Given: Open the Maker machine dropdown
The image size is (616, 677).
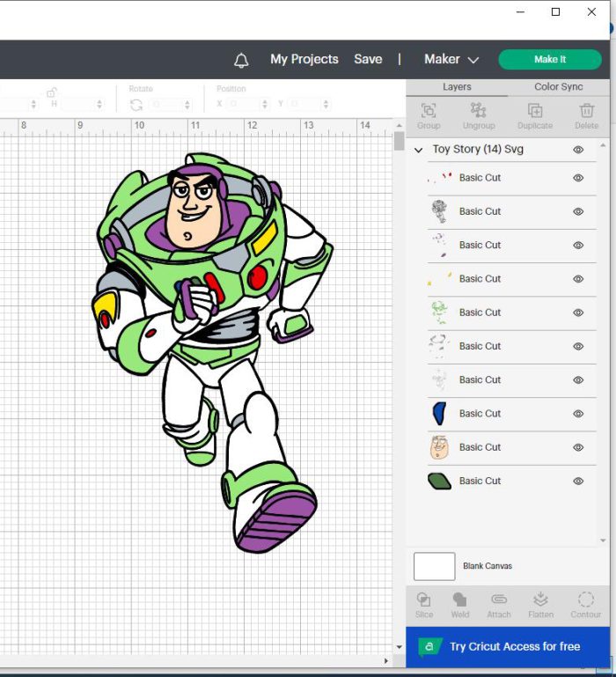Looking at the screenshot, I should coord(451,59).
